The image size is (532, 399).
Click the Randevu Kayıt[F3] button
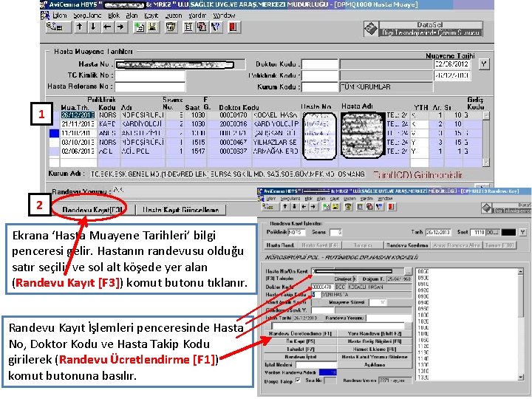point(92,210)
